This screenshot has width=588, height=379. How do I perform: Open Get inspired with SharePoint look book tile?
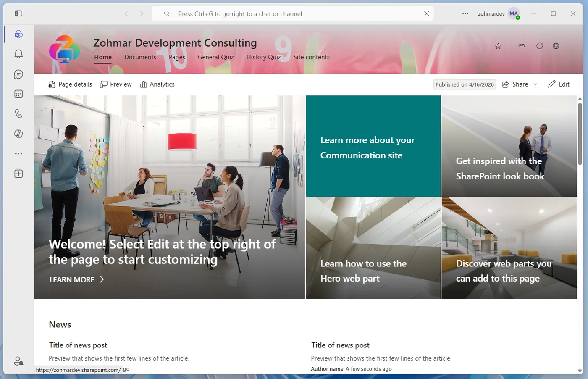(509, 146)
